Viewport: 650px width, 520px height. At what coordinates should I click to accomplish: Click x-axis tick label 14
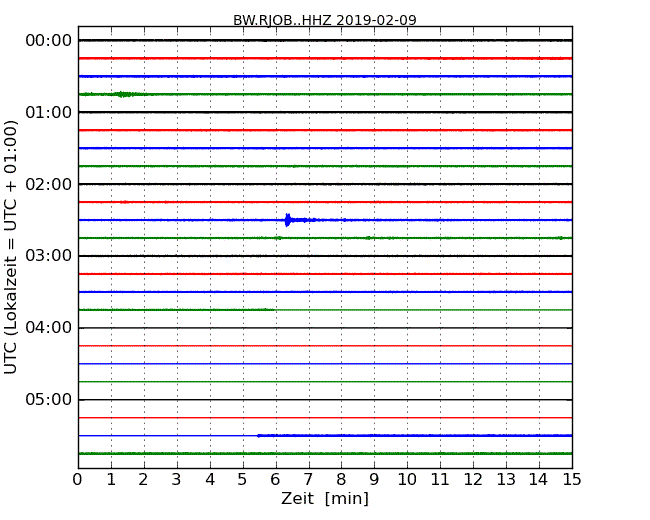[538, 480]
